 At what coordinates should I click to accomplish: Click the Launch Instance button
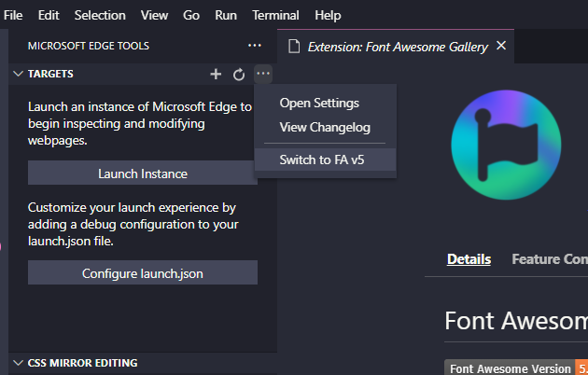[143, 174]
